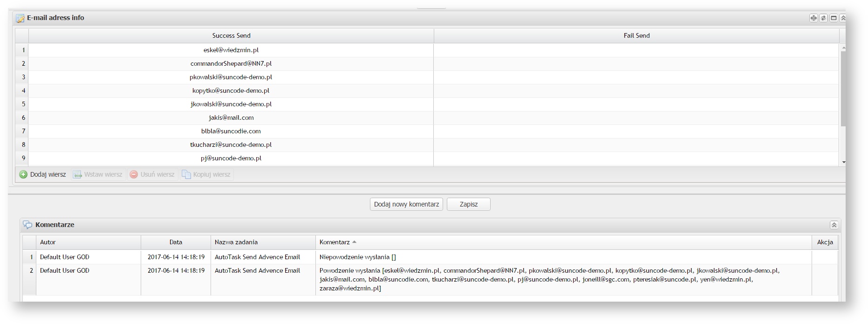This screenshot has height=324, width=868.
Task: Click the Usuń wiersz button
Action: 152,174
